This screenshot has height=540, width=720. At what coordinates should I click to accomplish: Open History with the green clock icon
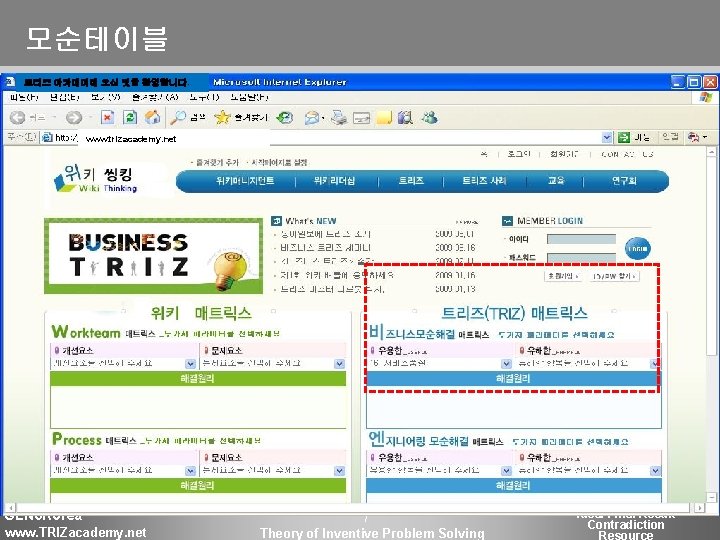coord(285,118)
